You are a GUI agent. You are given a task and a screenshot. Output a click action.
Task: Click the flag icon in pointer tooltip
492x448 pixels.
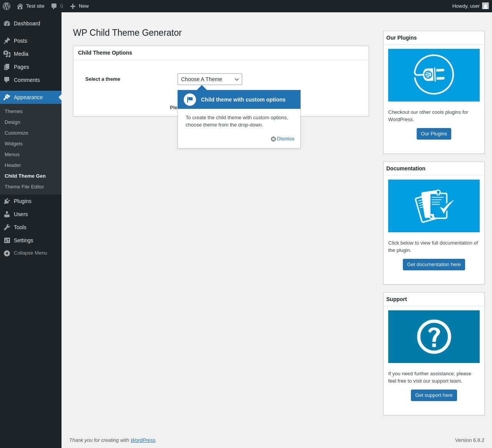click(190, 100)
